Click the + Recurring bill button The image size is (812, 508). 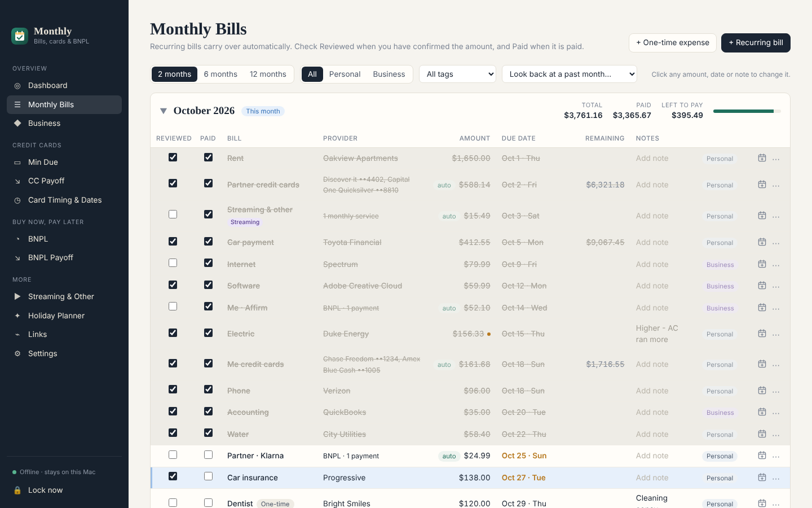tap(756, 43)
